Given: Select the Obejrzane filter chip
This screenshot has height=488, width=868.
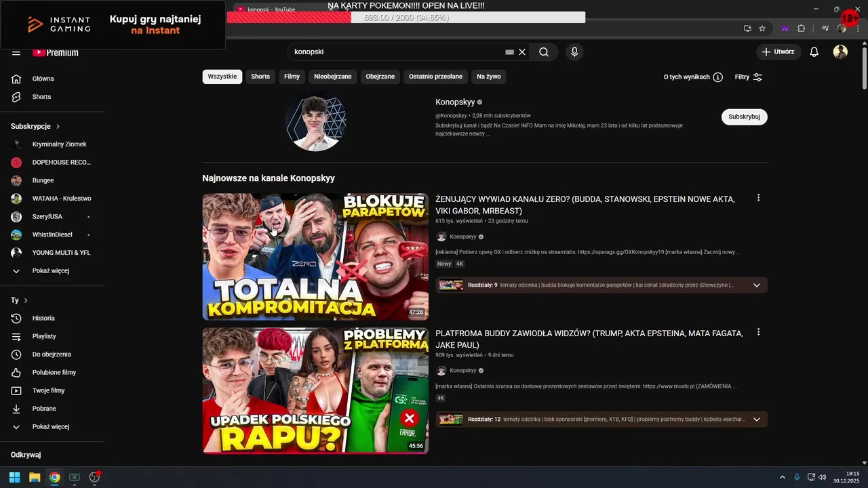Looking at the screenshot, I should 380,77.
